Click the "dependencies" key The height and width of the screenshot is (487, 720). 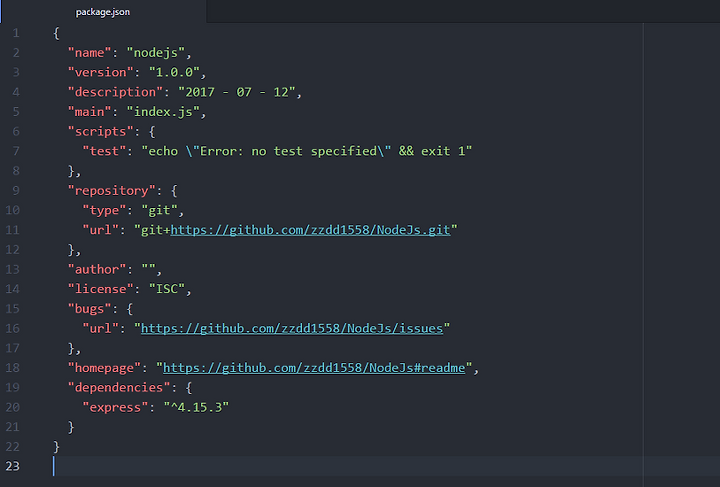(119, 388)
